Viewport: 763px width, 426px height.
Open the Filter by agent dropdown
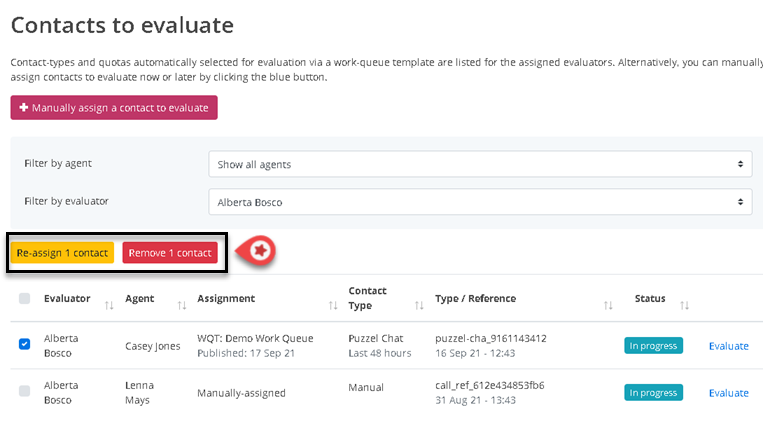(x=480, y=164)
